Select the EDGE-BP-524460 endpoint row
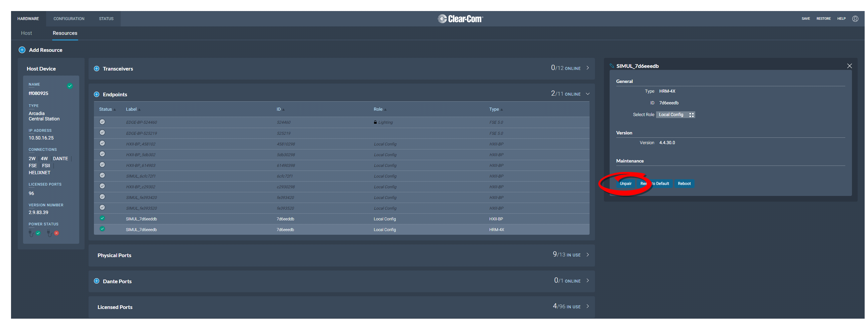The image size is (868, 322). click(141, 122)
